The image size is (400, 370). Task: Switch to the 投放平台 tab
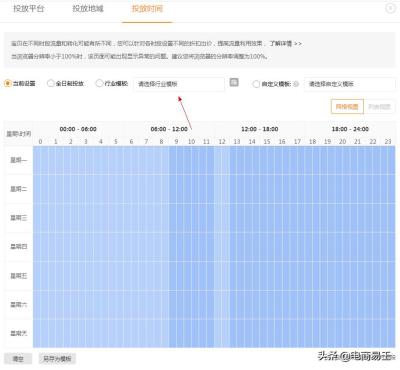pos(29,9)
